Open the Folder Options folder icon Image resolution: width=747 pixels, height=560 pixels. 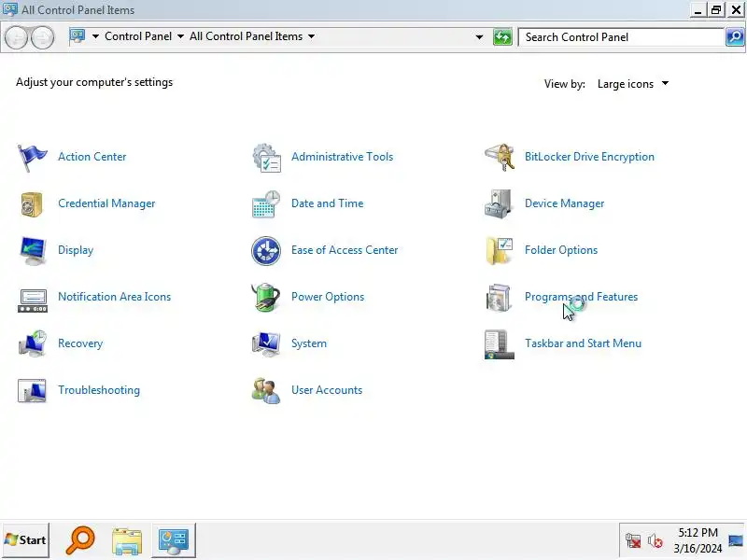pyautogui.click(x=500, y=250)
